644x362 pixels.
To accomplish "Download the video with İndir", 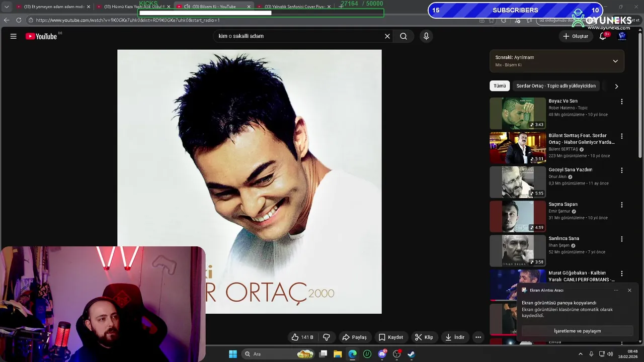I will click(x=454, y=337).
